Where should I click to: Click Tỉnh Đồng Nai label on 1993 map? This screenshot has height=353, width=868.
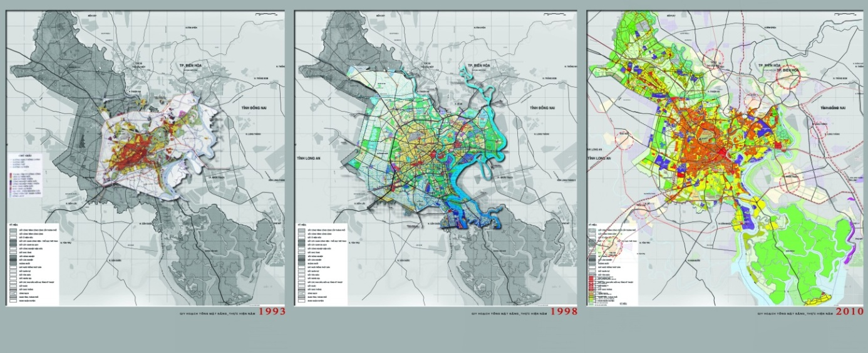coord(253,108)
